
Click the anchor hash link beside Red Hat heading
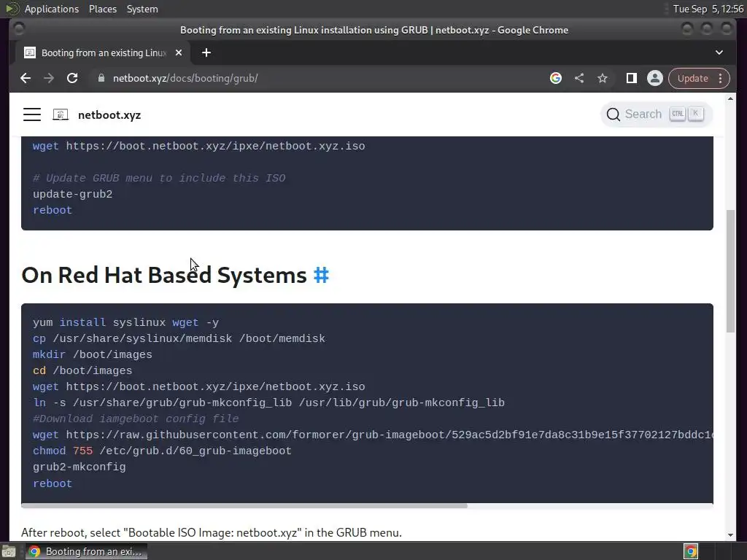pos(321,275)
